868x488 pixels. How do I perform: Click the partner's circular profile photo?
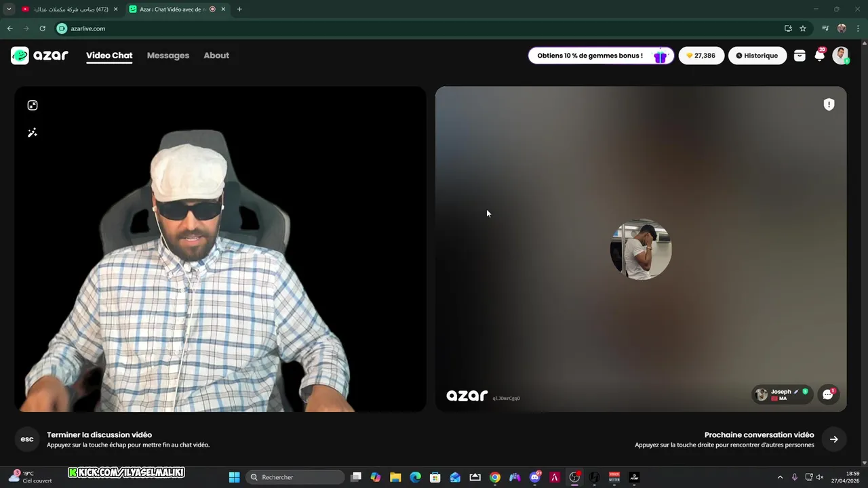[x=641, y=249]
